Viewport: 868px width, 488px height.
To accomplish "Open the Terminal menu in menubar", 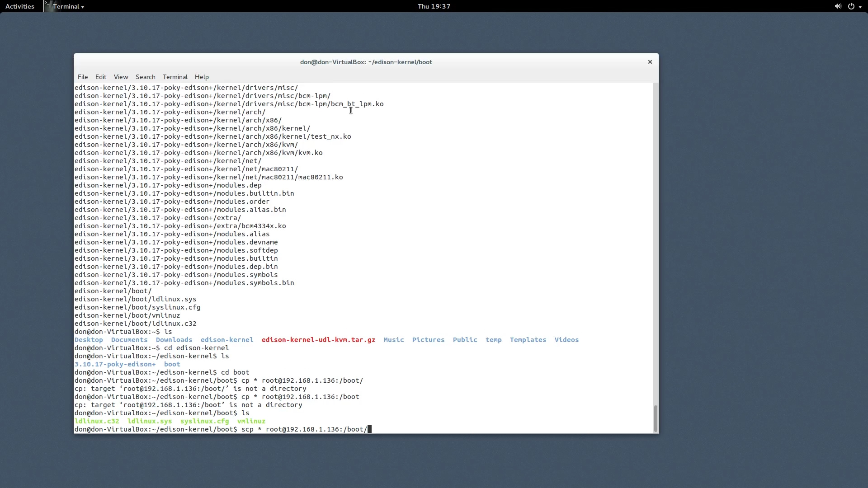I will (x=175, y=77).
